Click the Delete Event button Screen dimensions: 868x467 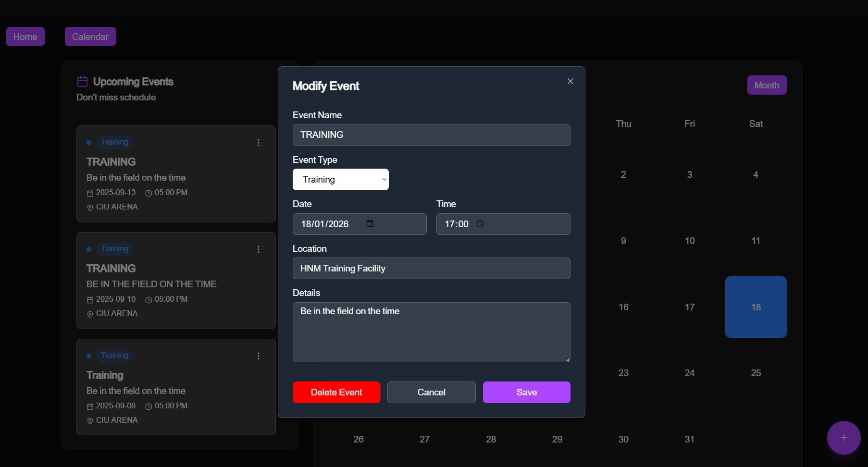tap(336, 392)
